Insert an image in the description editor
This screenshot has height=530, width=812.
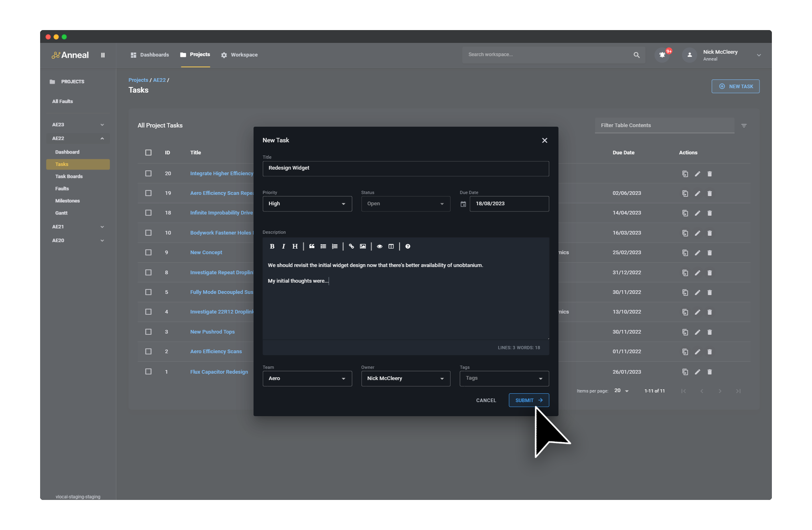(363, 246)
